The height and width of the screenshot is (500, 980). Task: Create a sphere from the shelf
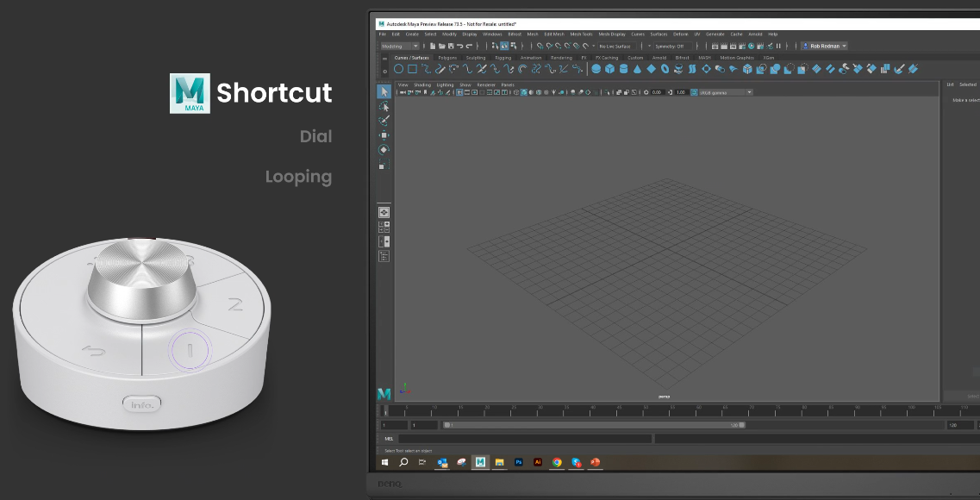click(x=596, y=69)
